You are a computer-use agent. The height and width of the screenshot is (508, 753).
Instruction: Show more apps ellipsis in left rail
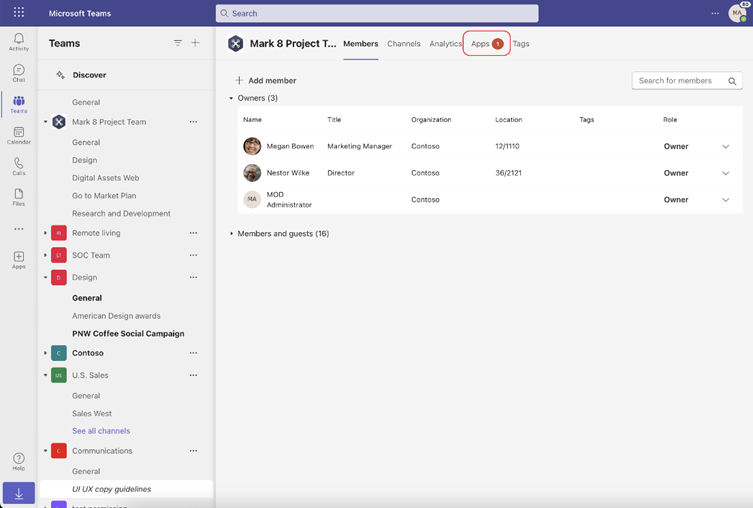pyautogui.click(x=19, y=229)
